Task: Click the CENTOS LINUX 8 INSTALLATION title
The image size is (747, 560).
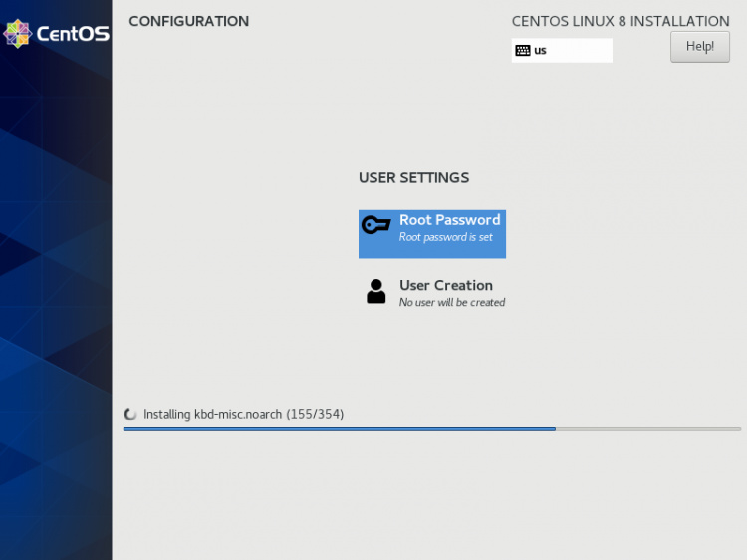Action: tap(620, 21)
